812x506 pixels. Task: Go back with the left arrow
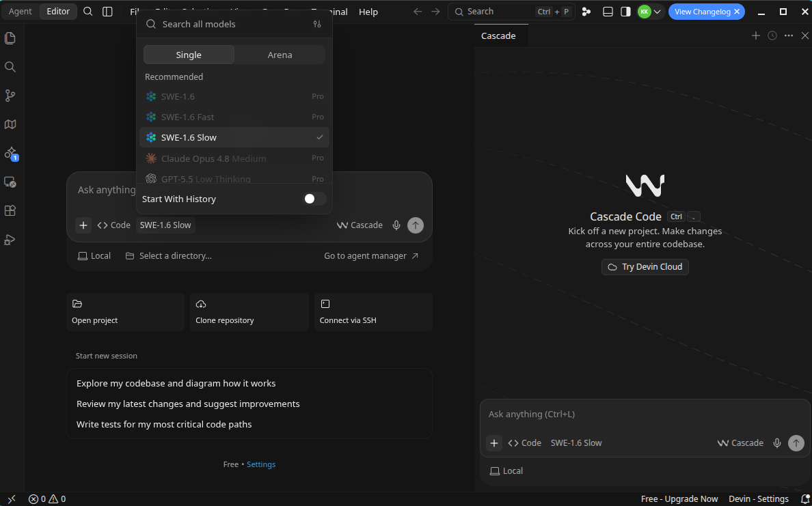pos(418,12)
